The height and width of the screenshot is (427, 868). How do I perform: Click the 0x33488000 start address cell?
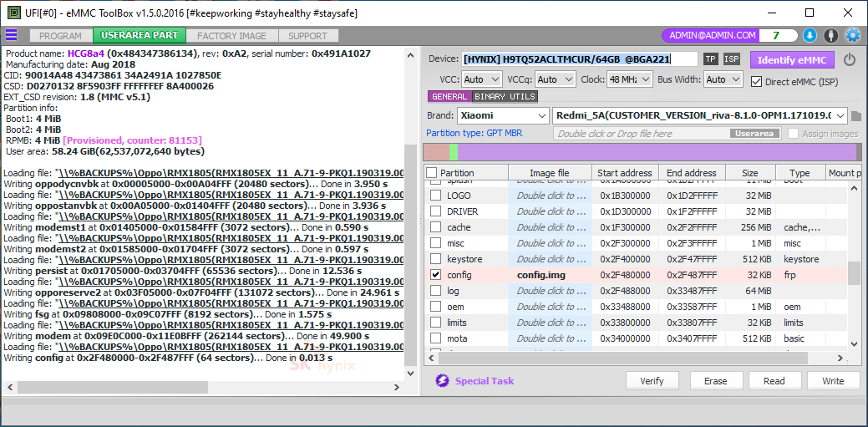625,307
